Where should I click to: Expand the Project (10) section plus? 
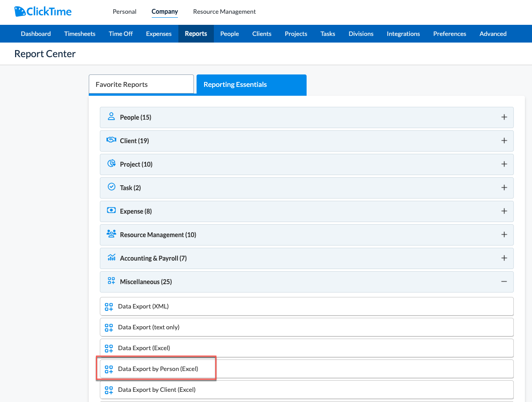click(504, 164)
